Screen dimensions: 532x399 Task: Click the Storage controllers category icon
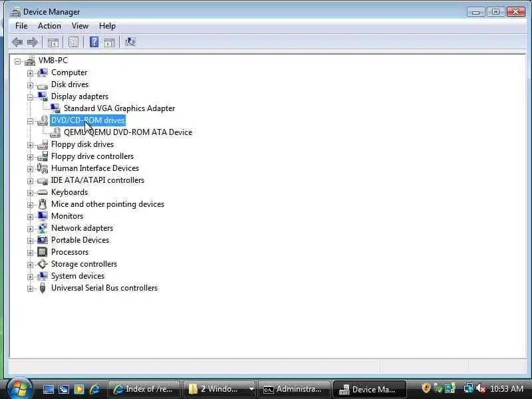click(43, 264)
